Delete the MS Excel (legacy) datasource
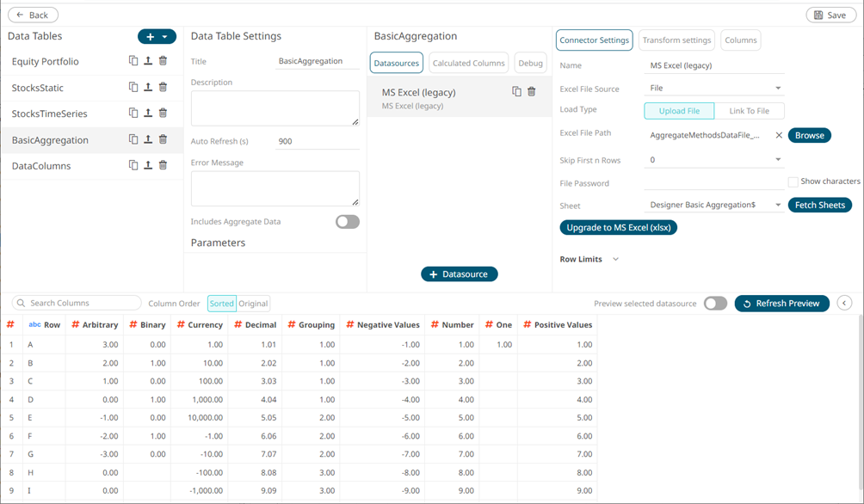This screenshot has width=864, height=504. [532, 91]
